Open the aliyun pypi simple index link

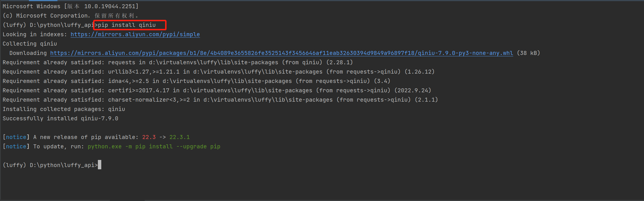pos(135,35)
